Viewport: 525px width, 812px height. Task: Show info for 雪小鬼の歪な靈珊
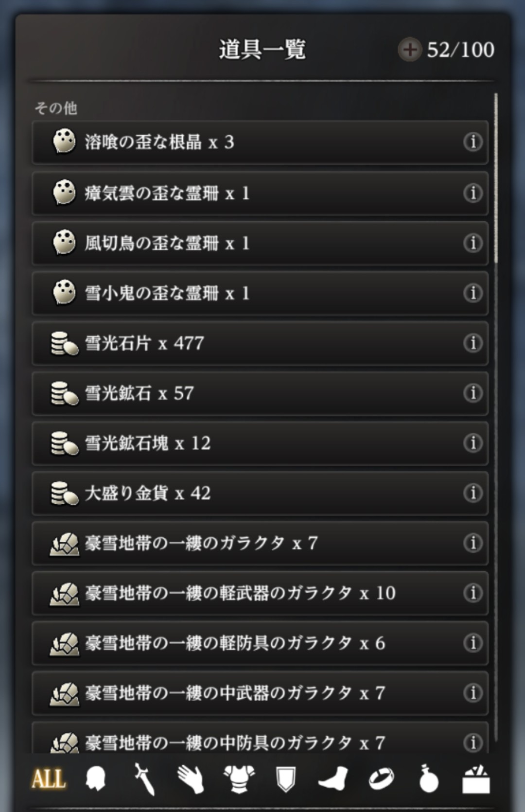(x=472, y=293)
